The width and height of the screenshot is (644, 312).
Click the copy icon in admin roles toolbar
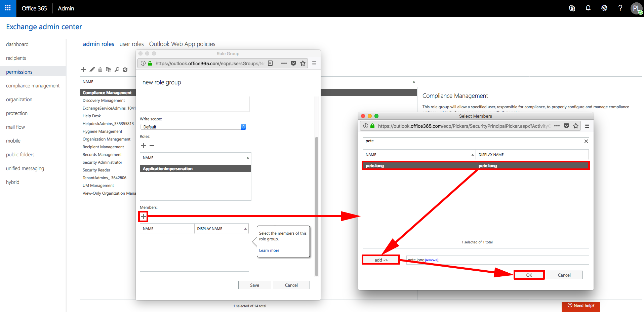point(109,70)
